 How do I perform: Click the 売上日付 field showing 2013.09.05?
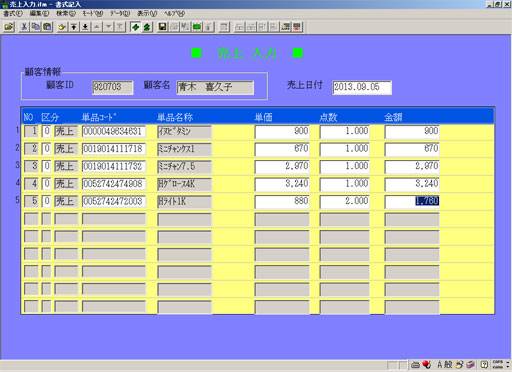point(362,87)
